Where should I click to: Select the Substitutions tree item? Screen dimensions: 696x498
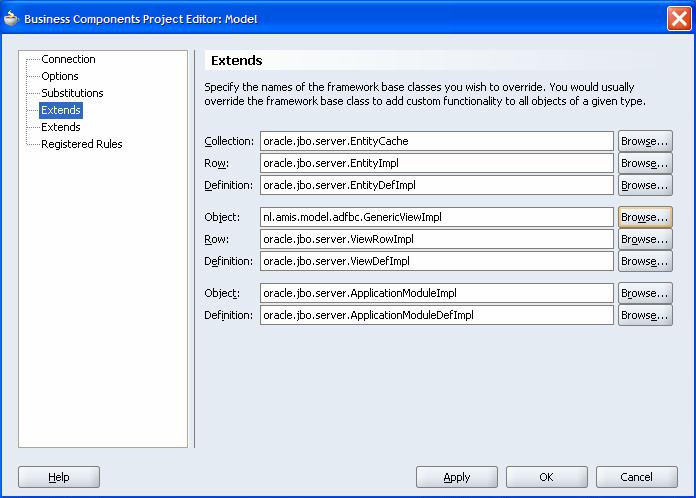[72, 93]
